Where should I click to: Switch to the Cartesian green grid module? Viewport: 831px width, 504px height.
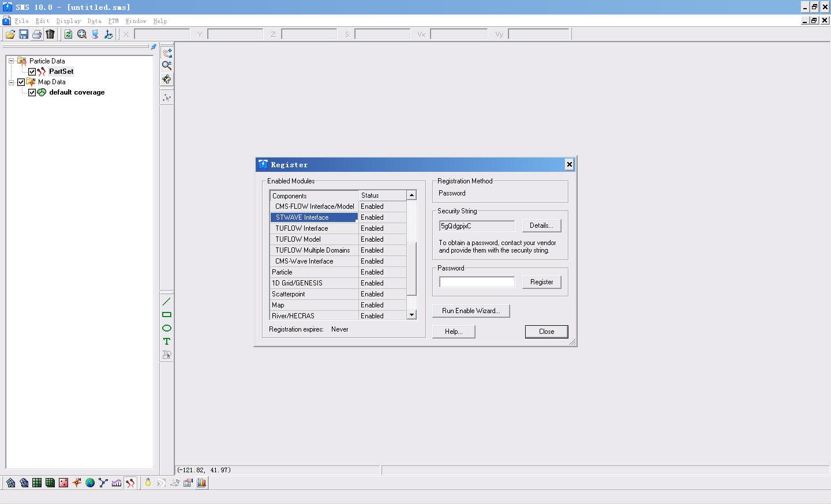click(37, 483)
